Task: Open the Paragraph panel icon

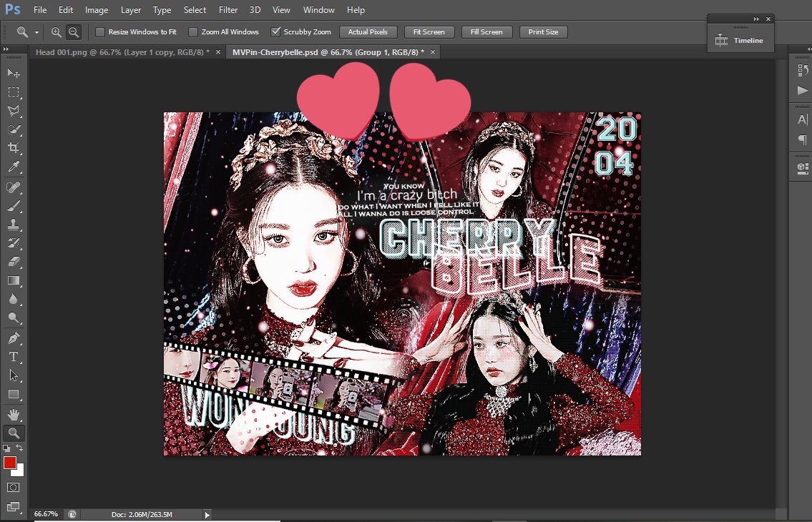Action: (802, 140)
